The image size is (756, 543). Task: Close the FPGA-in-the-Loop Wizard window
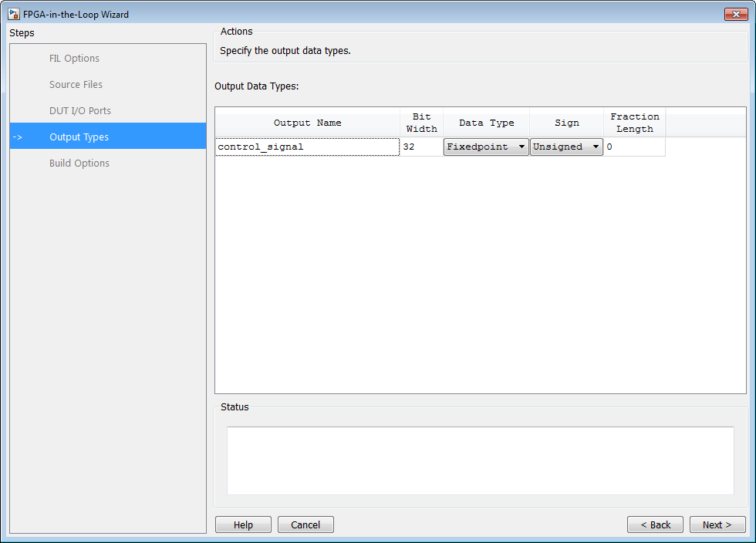(x=736, y=14)
